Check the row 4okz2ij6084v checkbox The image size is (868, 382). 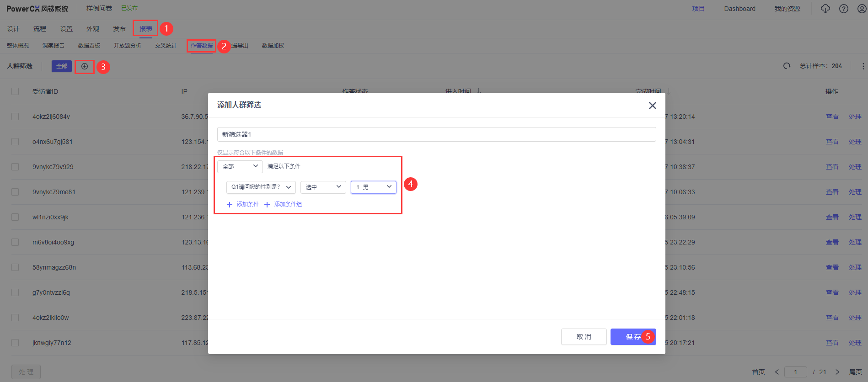coord(15,117)
